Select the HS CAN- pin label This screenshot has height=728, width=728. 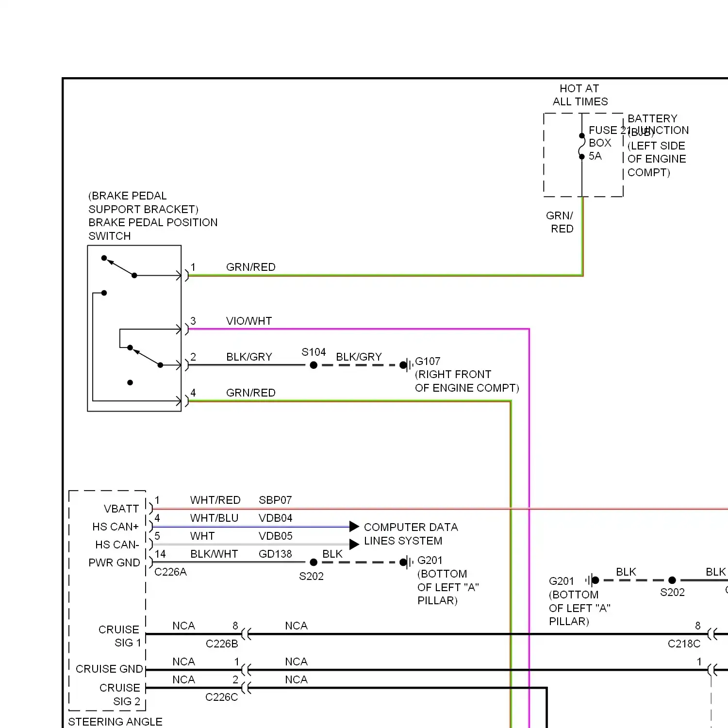[117, 545]
